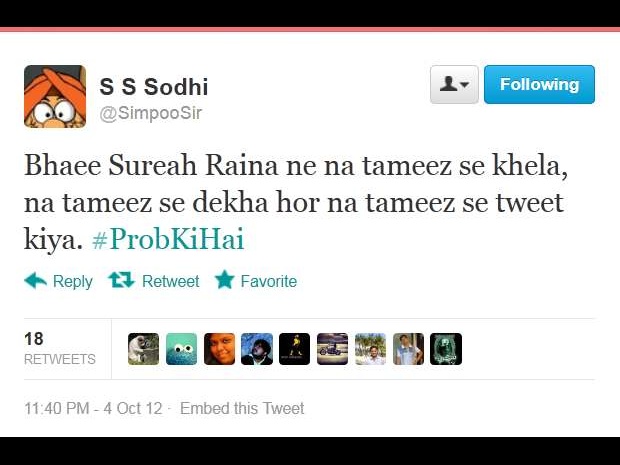
Task: Toggle the Following button
Action: [x=539, y=85]
